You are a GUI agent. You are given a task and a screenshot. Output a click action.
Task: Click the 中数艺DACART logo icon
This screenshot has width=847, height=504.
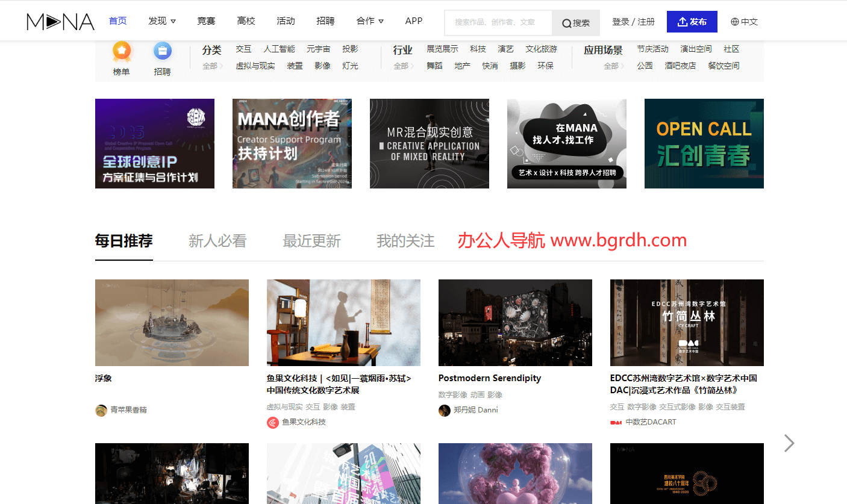point(616,422)
